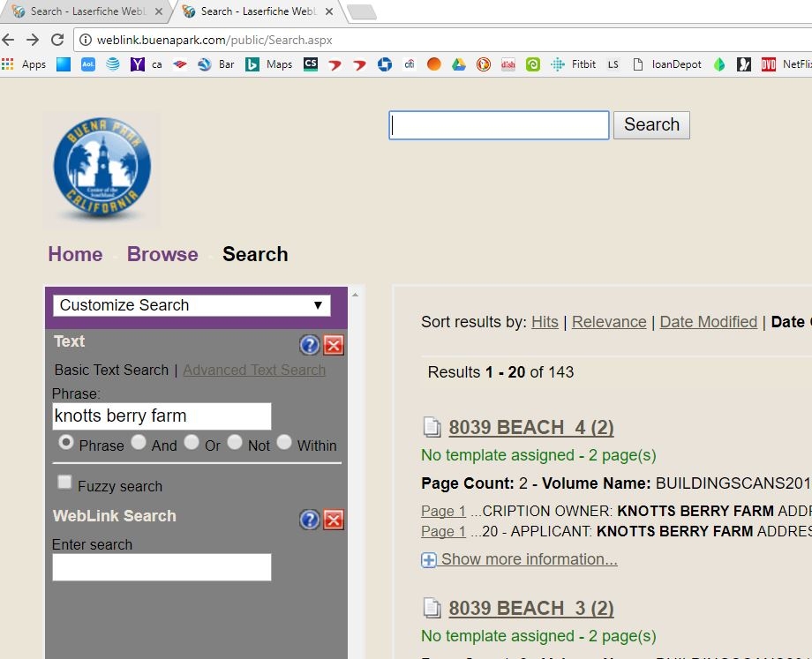Screen dimensions: 812x659
Task: Open the AOL bookmark
Action: [x=88, y=64]
